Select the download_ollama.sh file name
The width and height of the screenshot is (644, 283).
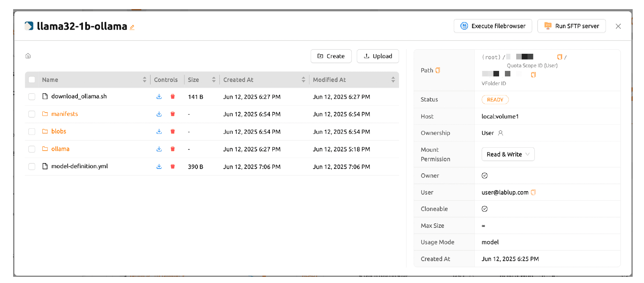coord(79,96)
